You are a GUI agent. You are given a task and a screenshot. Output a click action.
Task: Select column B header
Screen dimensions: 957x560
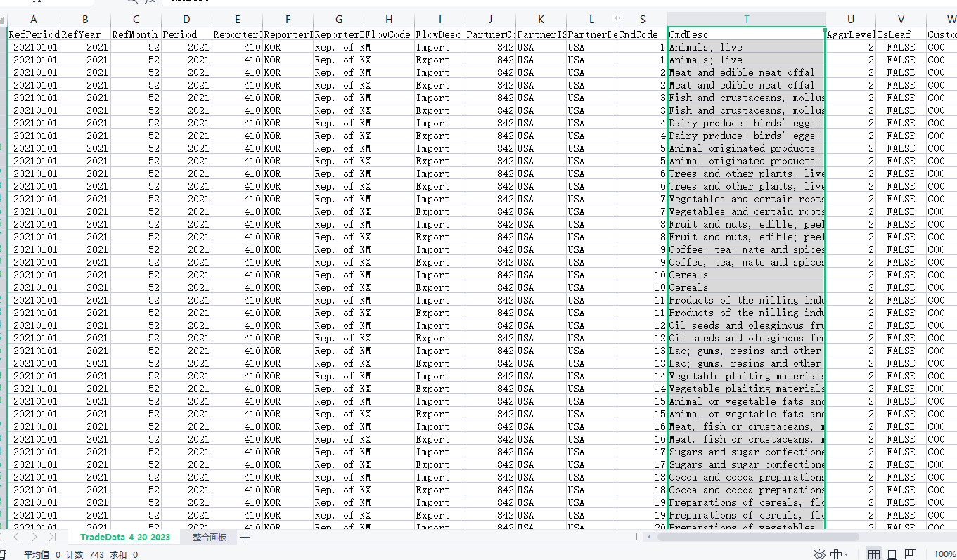(x=85, y=20)
